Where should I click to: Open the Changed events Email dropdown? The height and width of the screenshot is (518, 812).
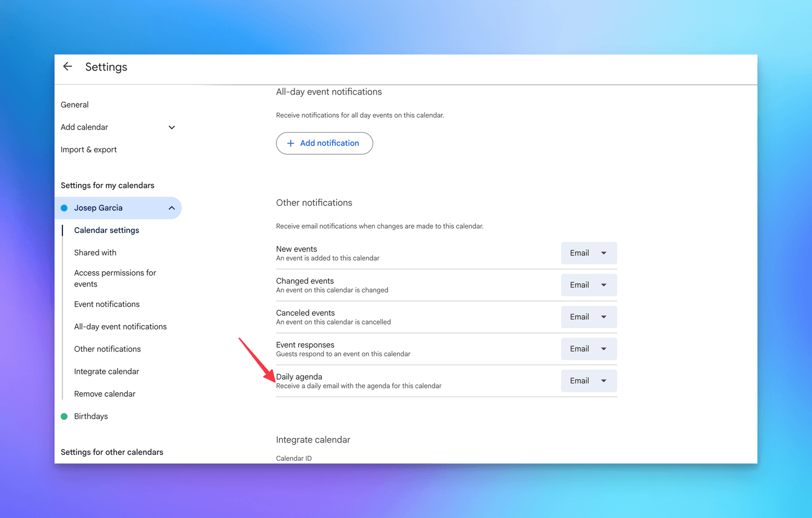click(x=588, y=285)
